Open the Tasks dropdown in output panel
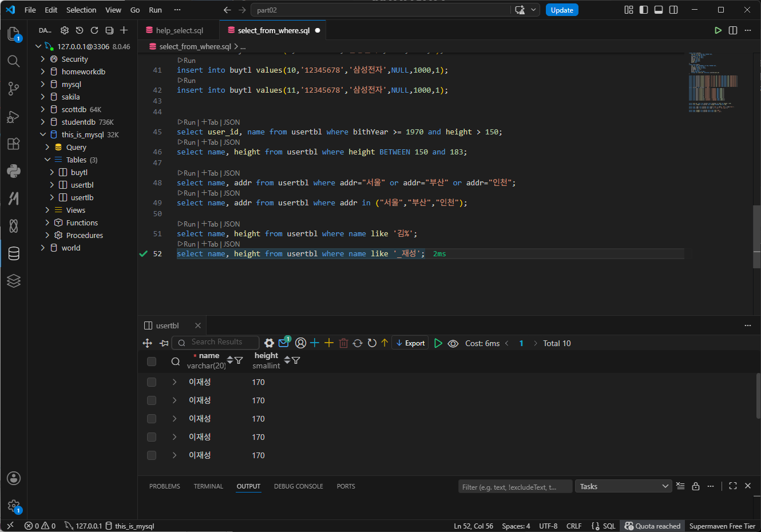Screen dimensions: 761x532 coord(623,486)
